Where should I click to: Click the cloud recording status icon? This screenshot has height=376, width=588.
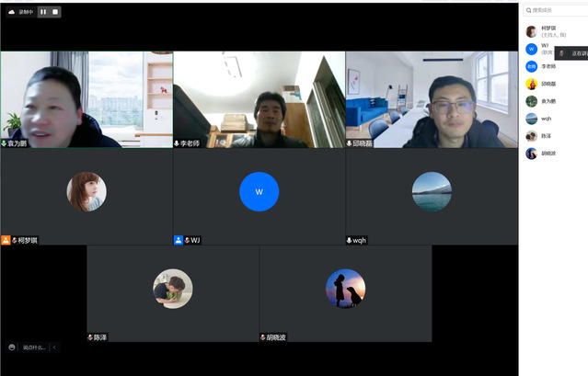point(11,12)
